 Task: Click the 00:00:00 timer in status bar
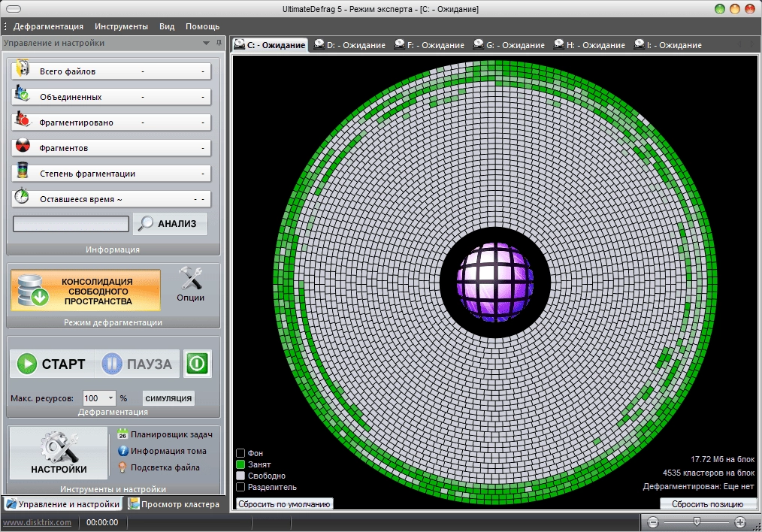102,522
